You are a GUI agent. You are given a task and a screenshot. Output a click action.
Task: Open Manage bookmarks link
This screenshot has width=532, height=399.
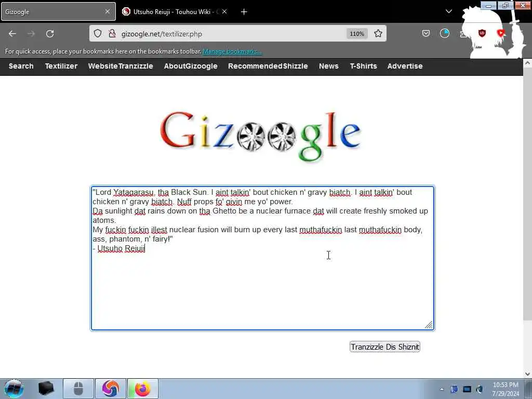pyautogui.click(x=232, y=51)
